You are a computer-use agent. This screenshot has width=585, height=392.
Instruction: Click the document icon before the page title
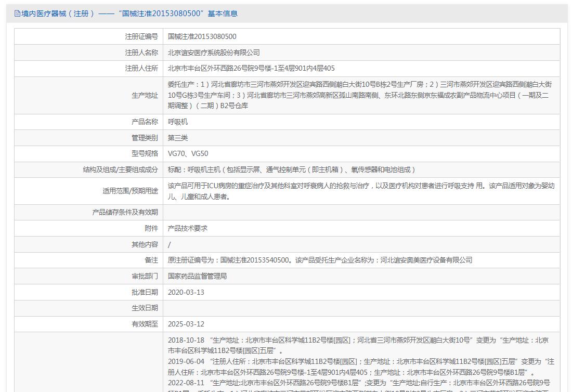point(17,14)
